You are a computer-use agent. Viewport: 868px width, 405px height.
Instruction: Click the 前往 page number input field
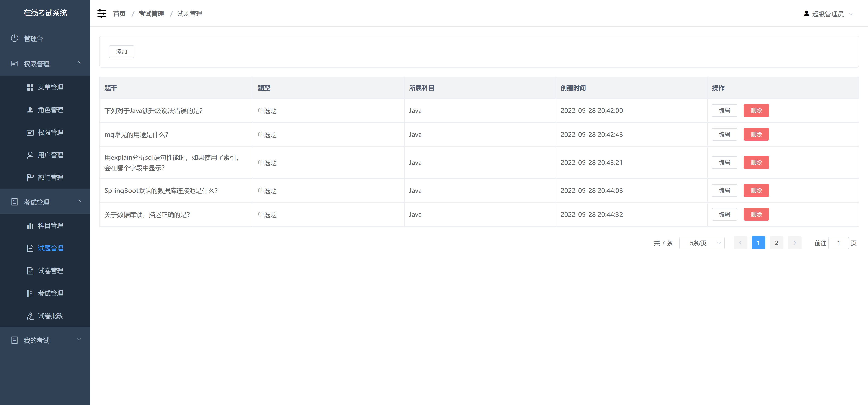(839, 243)
